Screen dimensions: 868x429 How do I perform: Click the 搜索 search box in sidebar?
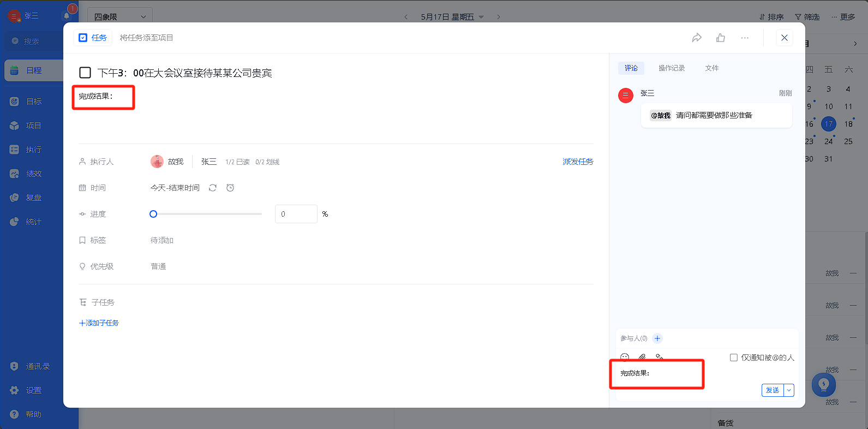click(34, 41)
